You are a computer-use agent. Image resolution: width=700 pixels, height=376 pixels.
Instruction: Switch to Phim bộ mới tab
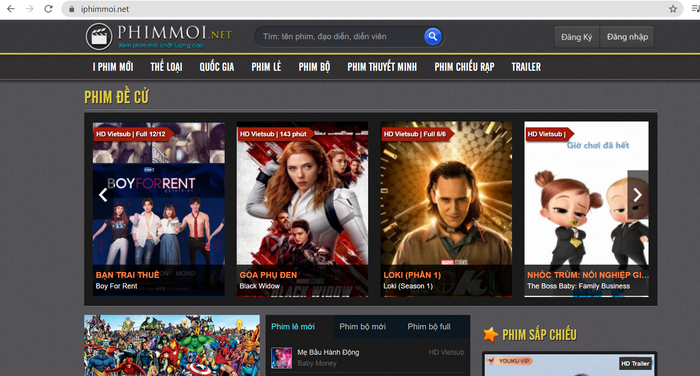(x=362, y=326)
